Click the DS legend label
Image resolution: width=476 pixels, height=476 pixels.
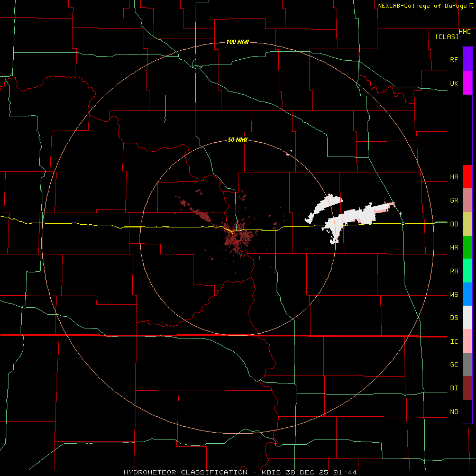point(454,318)
